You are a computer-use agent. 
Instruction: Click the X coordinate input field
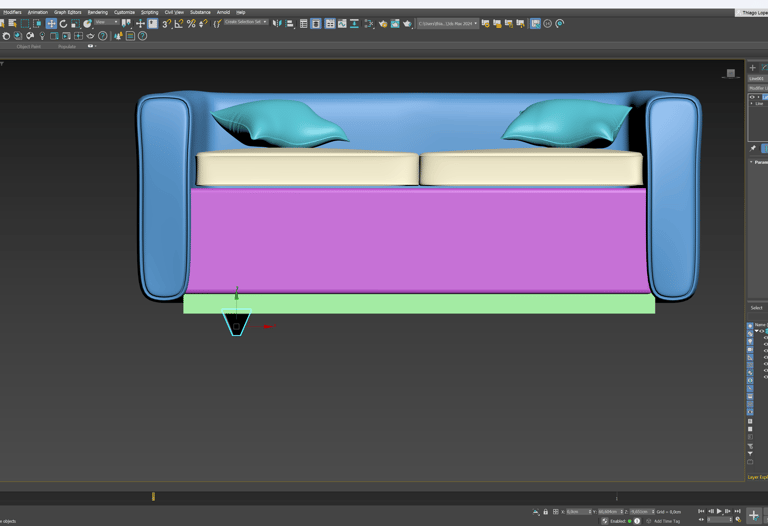578,511
